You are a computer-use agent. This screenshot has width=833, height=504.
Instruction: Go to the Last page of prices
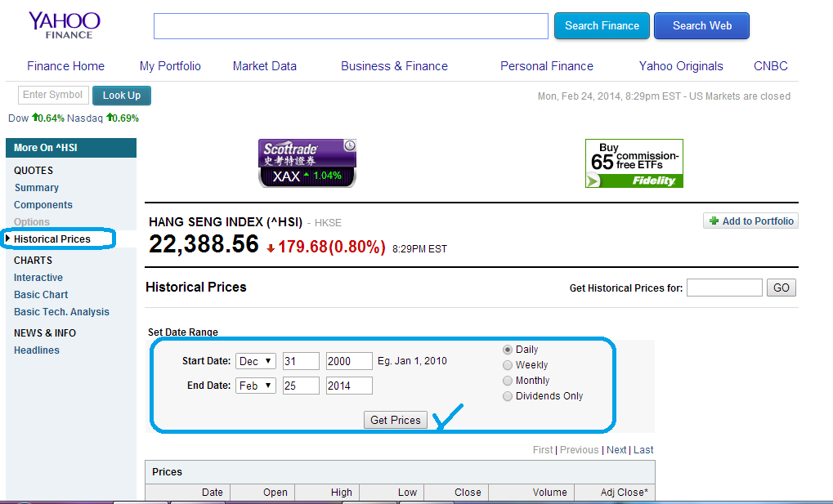tap(643, 450)
